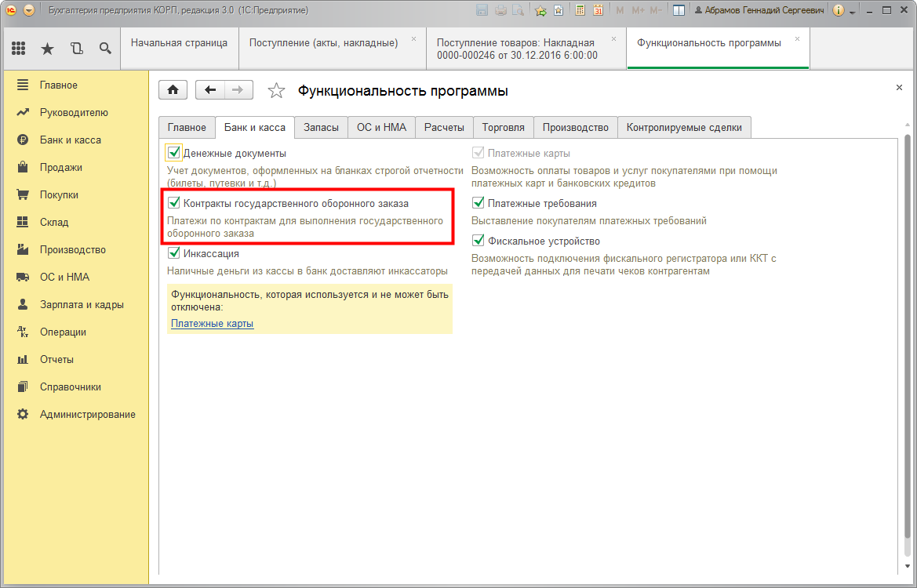The width and height of the screenshot is (917, 588).
Task: Toggle the Платежные требования checkbox
Action: pos(479,203)
